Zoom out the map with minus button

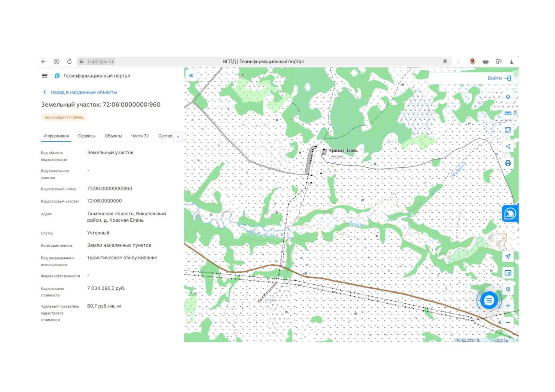coord(508,322)
